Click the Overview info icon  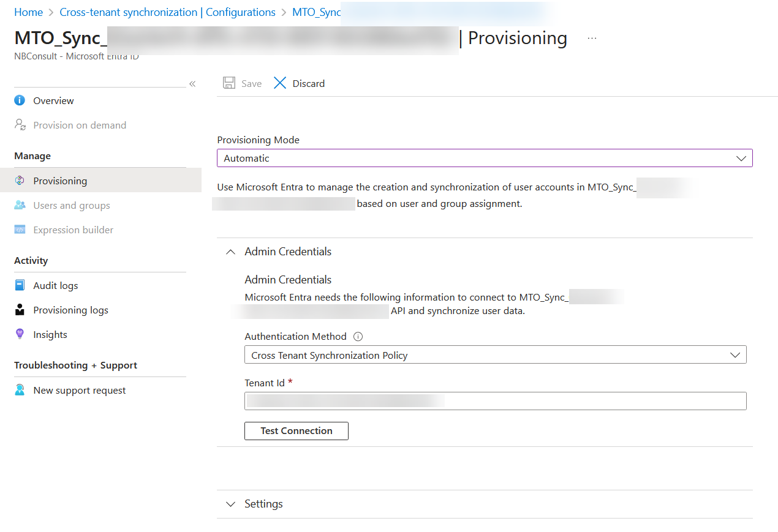[20, 100]
